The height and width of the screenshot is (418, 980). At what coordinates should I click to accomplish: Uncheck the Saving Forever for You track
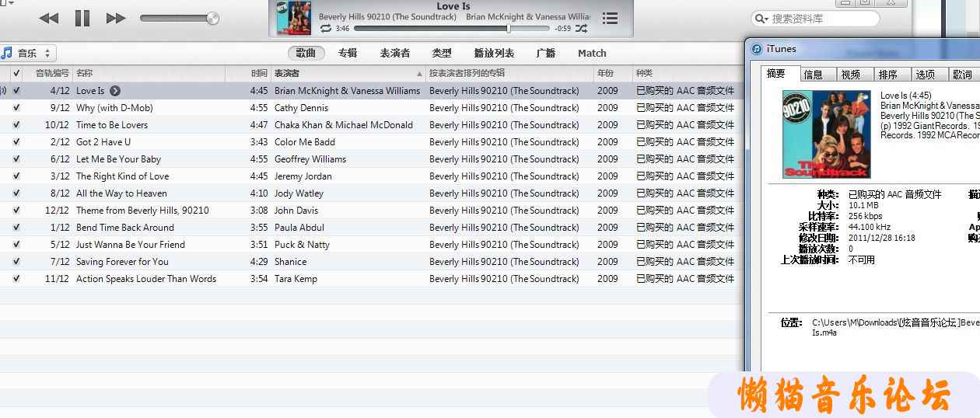16,262
